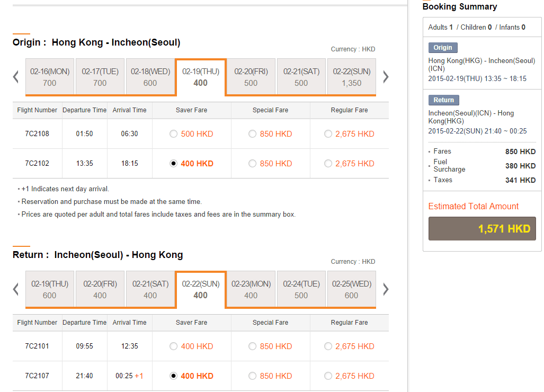Show later dates for Return flight

[x=385, y=289]
